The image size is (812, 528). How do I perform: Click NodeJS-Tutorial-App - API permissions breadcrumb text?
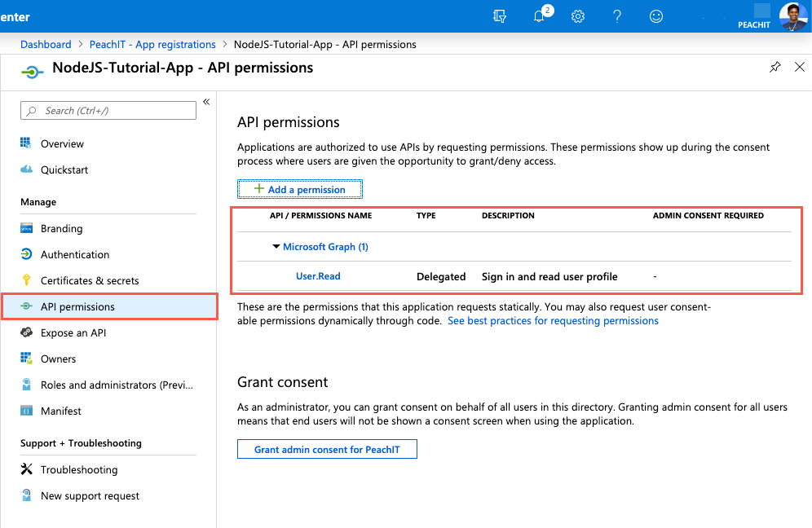(x=324, y=45)
